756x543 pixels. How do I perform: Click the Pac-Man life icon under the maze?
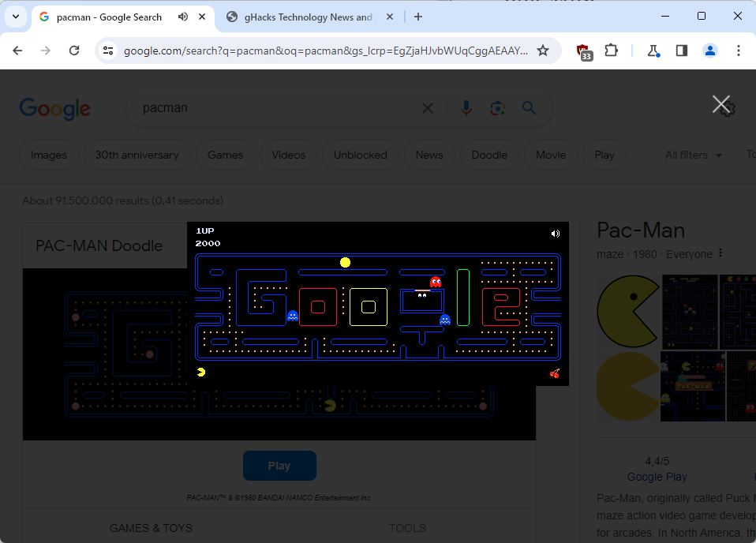pos(201,372)
